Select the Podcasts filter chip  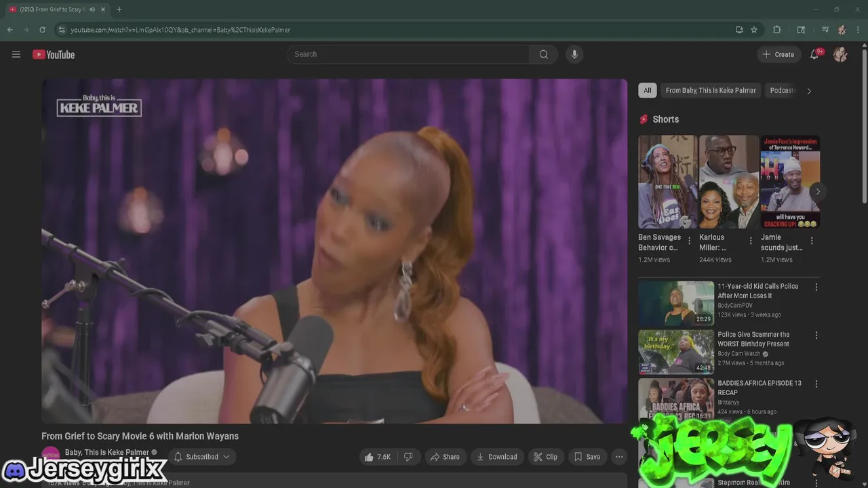(783, 90)
